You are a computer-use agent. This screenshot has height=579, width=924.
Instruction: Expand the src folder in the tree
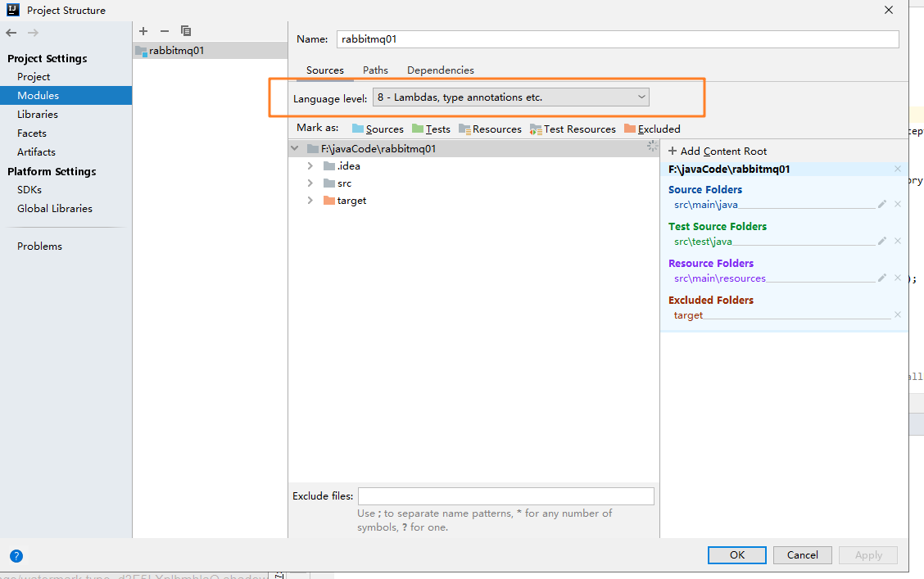pyautogui.click(x=310, y=183)
